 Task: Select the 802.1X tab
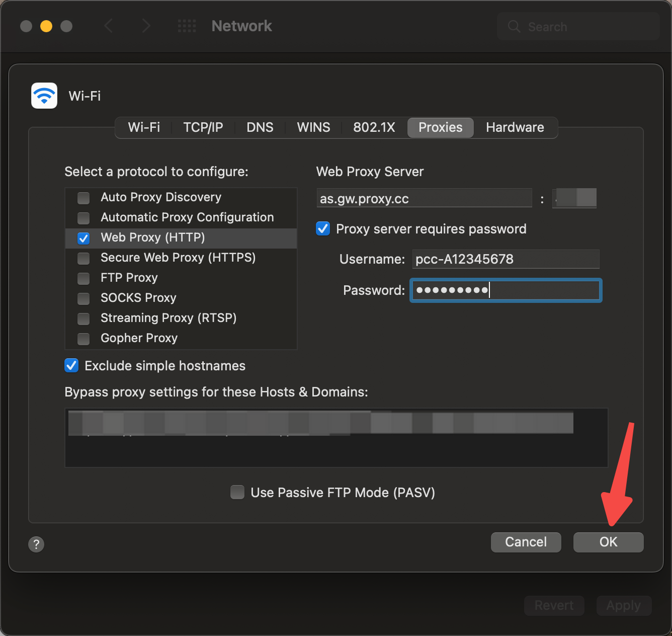(374, 127)
